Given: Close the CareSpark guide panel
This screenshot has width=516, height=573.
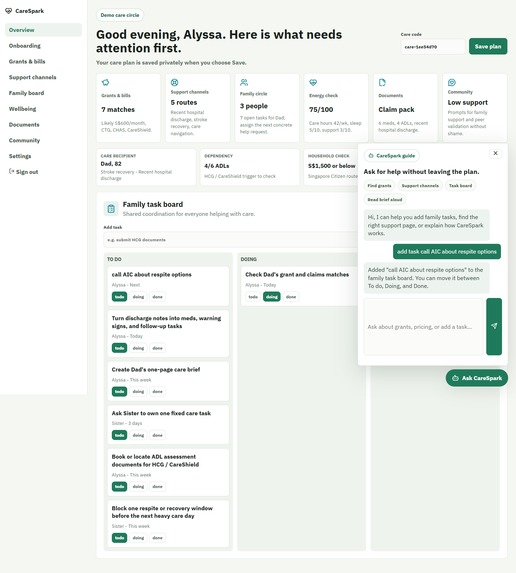Looking at the screenshot, I should pos(495,153).
